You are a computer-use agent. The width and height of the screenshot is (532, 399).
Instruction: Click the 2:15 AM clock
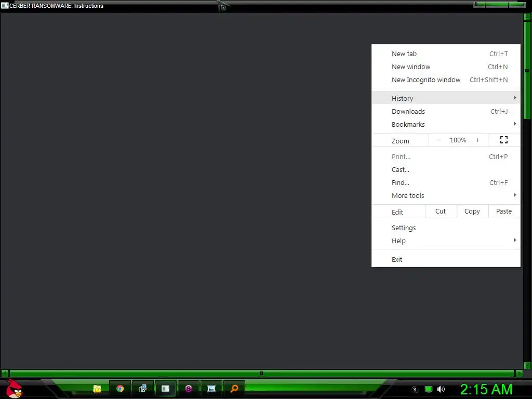(x=486, y=389)
